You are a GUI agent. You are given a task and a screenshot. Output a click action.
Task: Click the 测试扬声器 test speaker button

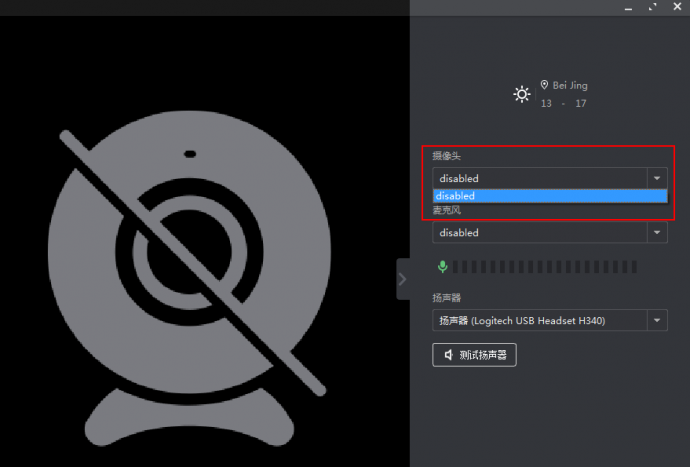(474, 355)
